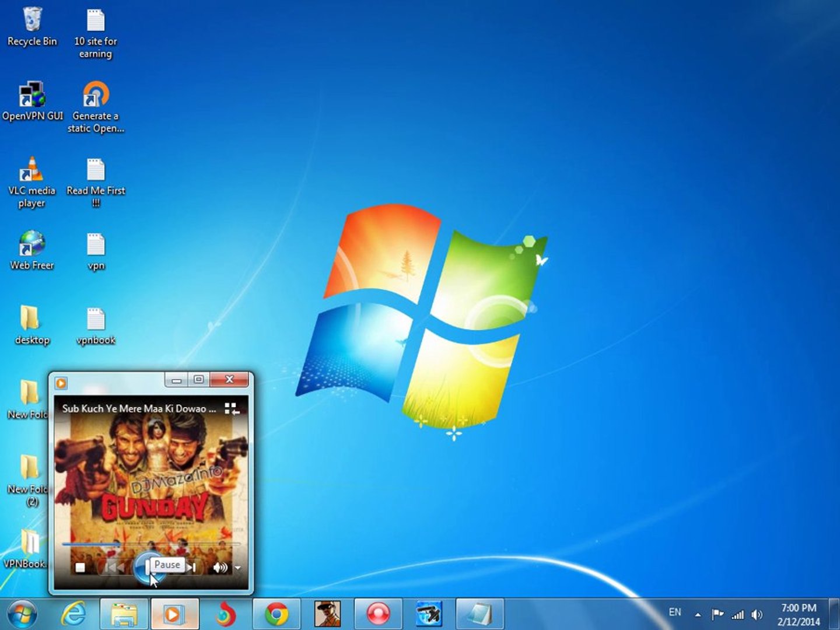Click Windows Media Player taskbar button

tap(174, 614)
